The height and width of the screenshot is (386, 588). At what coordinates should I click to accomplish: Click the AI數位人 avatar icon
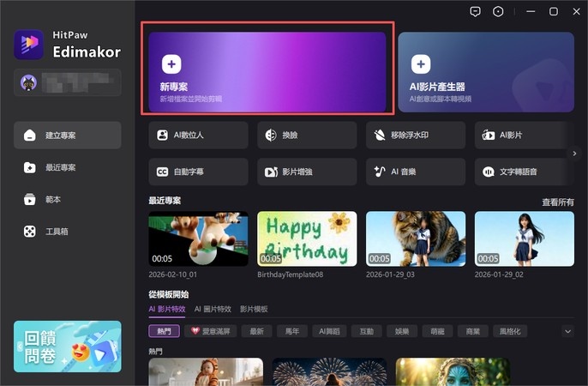pyautogui.click(x=162, y=135)
